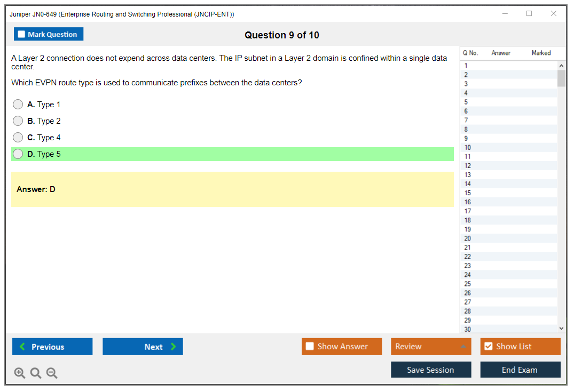Uncheck the Show List checkbox
This screenshot has height=392, width=574.
(488, 347)
